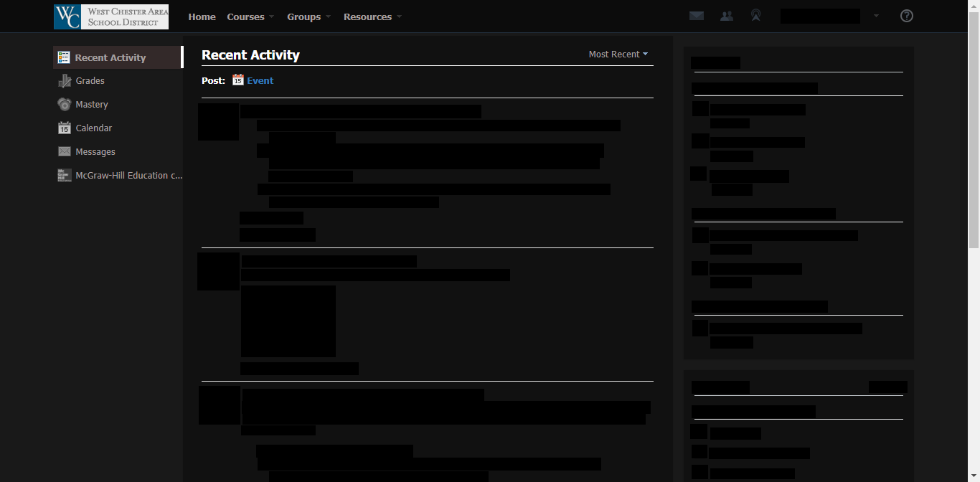View connections using the people icon
980x482 pixels.
pyautogui.click(x=726, y=15)
